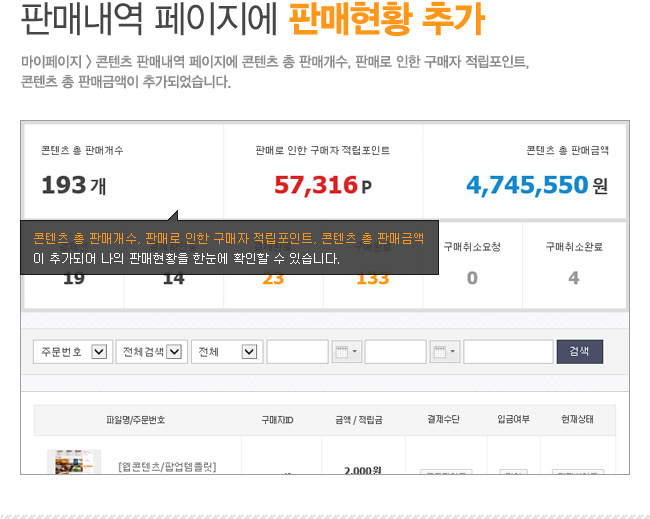Click the 구매취소완료 status label

coord(574,247)
